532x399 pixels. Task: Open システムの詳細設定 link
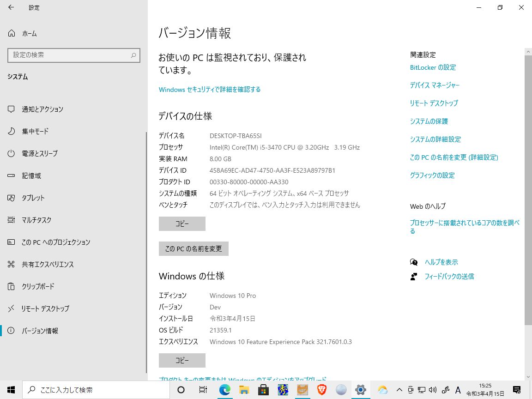[435, 139]
